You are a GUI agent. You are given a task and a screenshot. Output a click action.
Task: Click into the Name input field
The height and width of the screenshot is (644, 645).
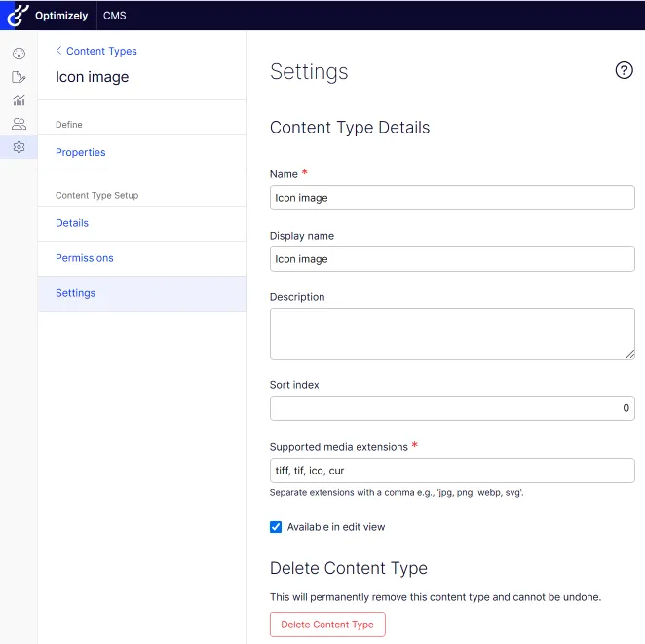click(x=452, y=198)
